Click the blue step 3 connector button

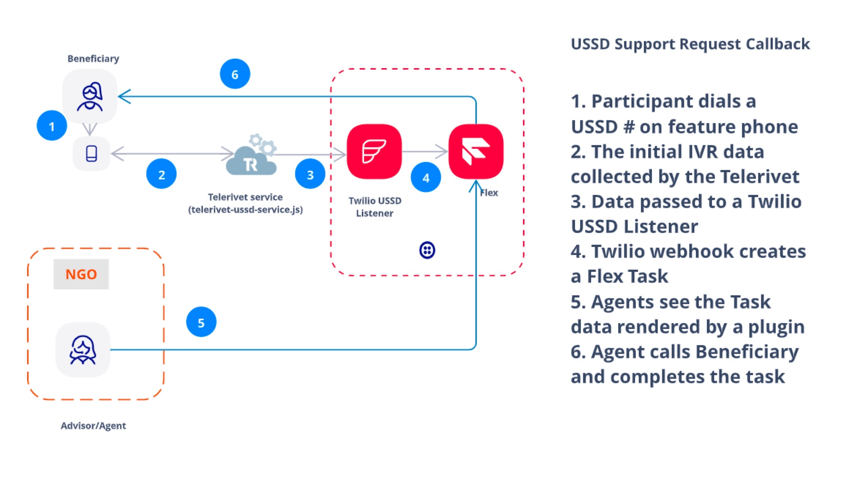point(307,172)
